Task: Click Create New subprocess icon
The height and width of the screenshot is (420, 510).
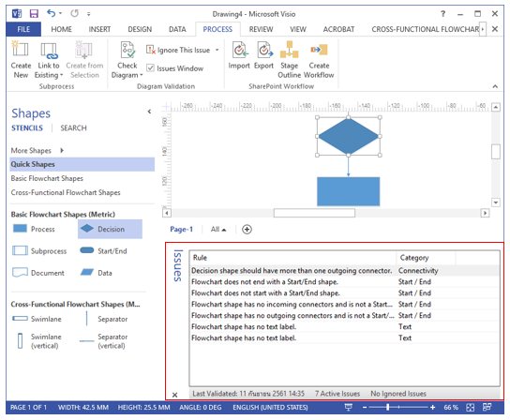Action: click(21, 60)
